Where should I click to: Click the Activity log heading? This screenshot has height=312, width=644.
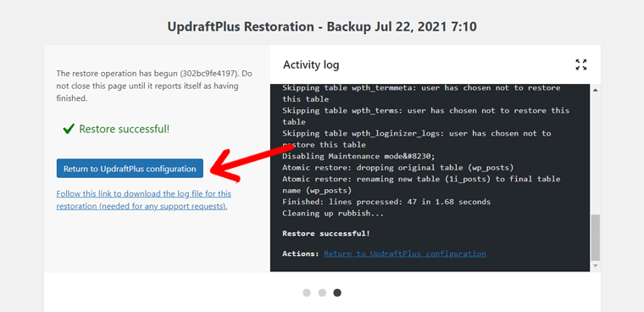311,64
